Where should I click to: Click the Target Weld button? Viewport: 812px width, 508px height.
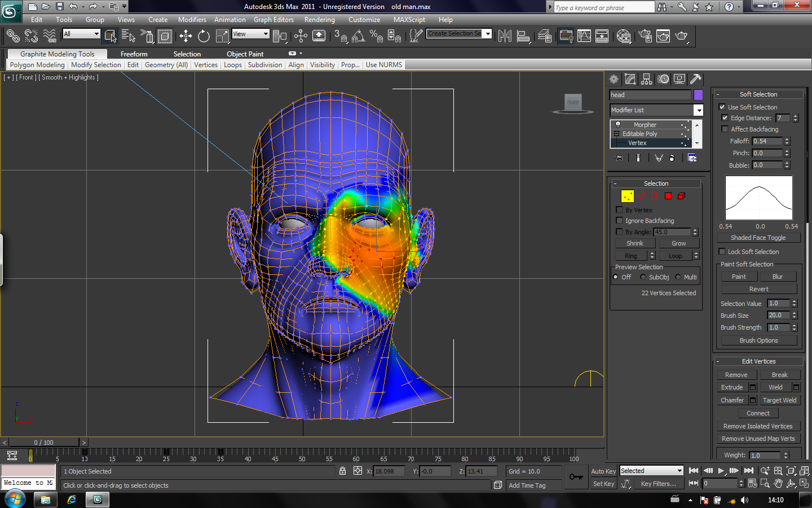[779, 400]
